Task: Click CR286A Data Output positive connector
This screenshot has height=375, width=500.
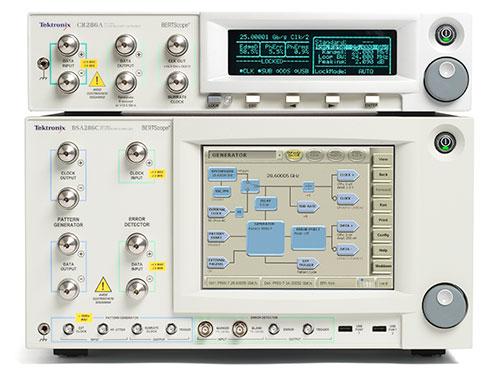Action: click(126, 45)
